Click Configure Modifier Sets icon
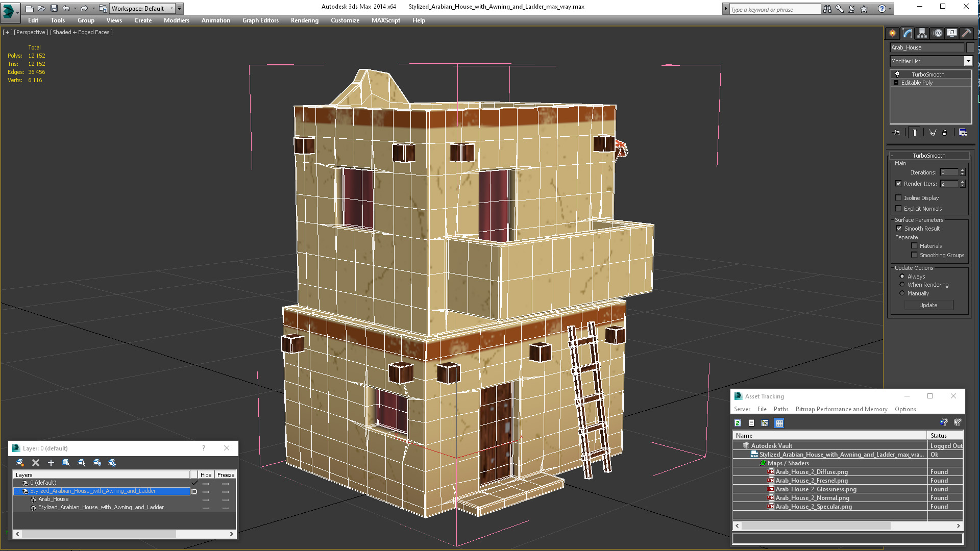 click(x=963, y=133)
